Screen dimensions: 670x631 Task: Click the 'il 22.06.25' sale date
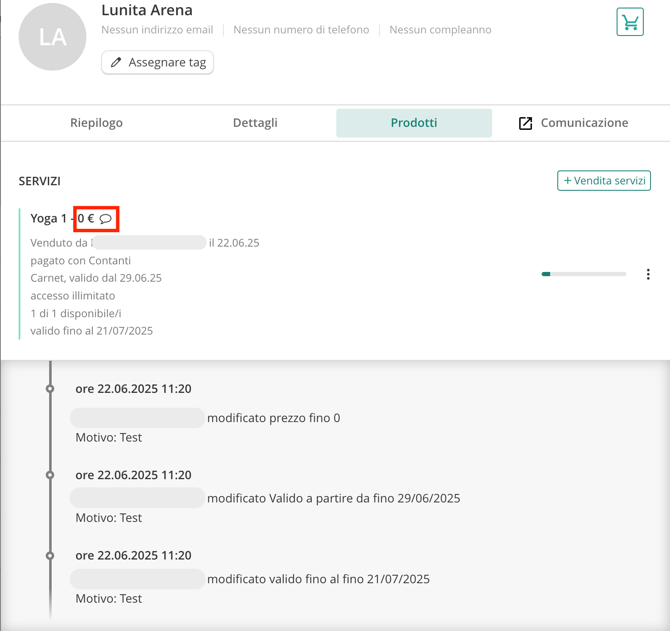(x=234, y=243)
